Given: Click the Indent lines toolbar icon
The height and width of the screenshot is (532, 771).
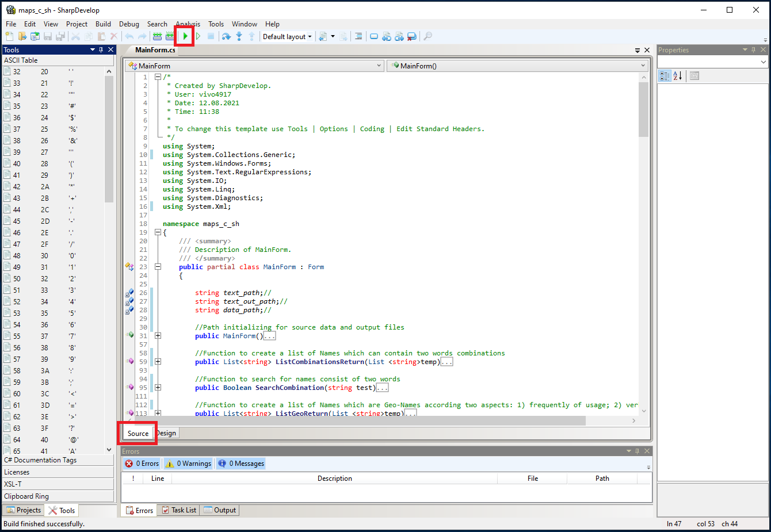Looking at the screenshot, I should [358, 36].
